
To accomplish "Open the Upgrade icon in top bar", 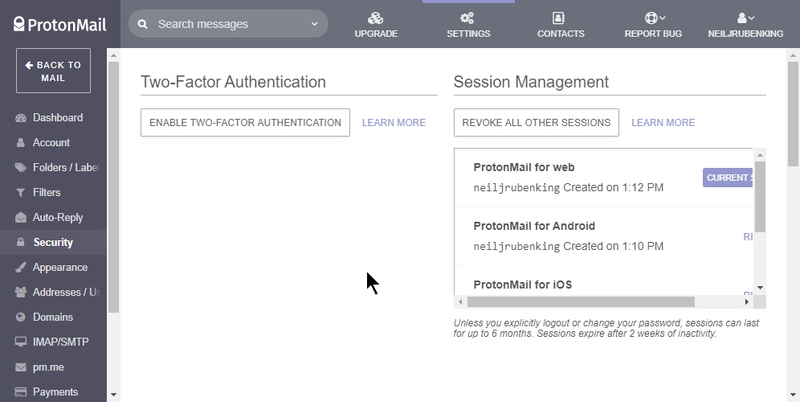I will click(376, 18).
